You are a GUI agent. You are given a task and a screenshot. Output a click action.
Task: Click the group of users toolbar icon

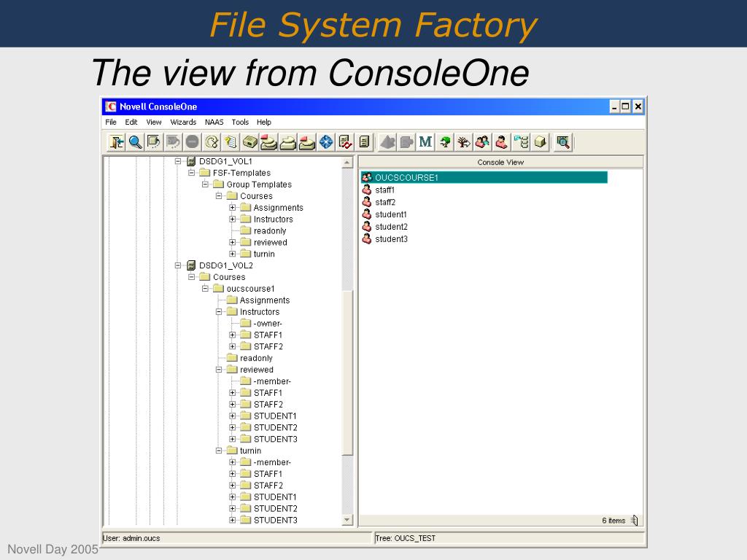(483, 142)
